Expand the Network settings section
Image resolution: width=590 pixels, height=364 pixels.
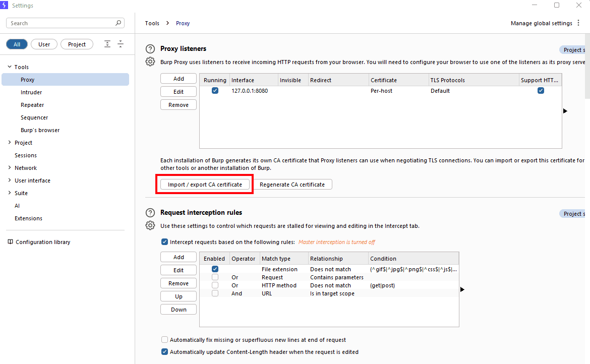coord(9,167)
